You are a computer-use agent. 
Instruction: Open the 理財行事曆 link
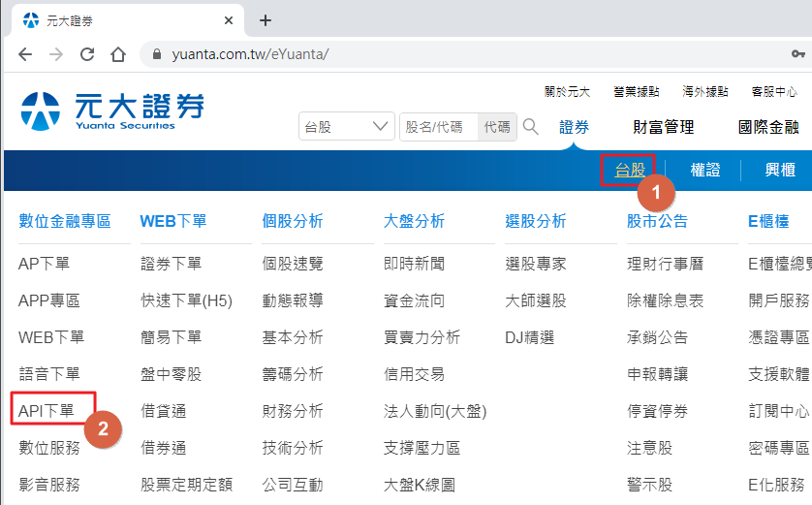[666, 264]
